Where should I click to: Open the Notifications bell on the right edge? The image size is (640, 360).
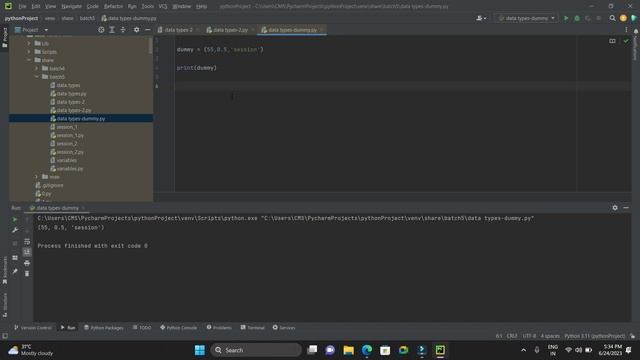tap(636, 31)
